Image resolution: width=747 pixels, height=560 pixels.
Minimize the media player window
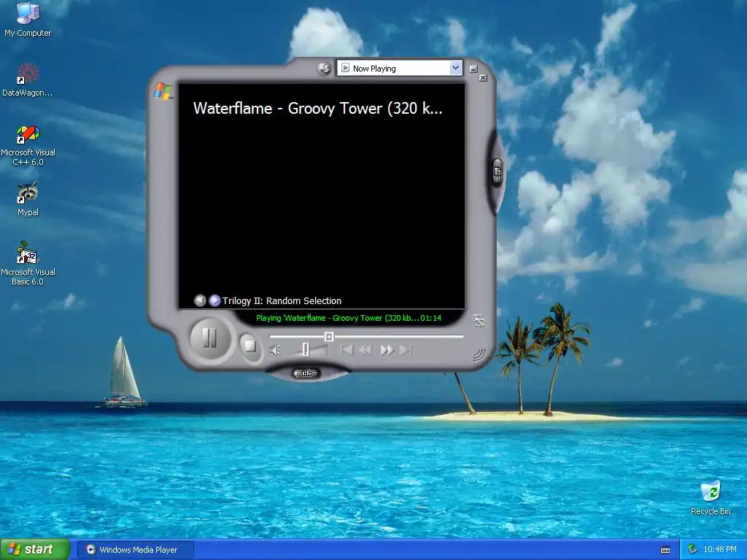tap(473, 69)
